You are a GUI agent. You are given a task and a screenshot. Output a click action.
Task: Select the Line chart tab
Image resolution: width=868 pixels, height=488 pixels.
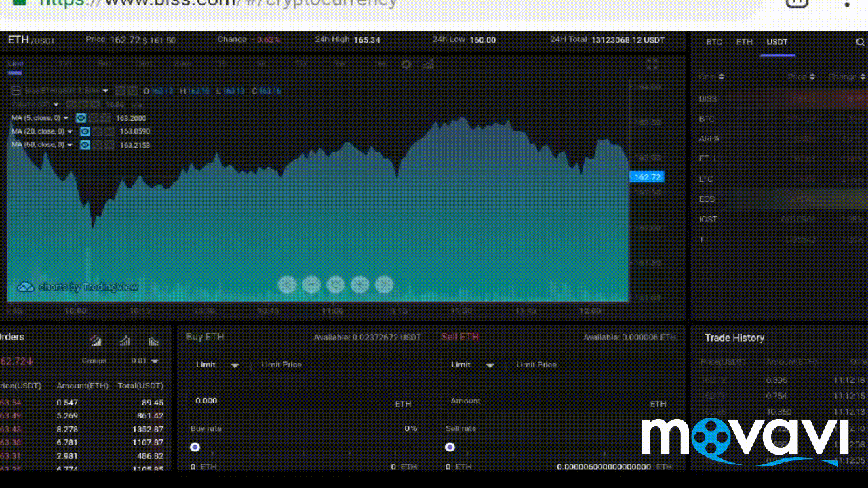pos(16,64)
